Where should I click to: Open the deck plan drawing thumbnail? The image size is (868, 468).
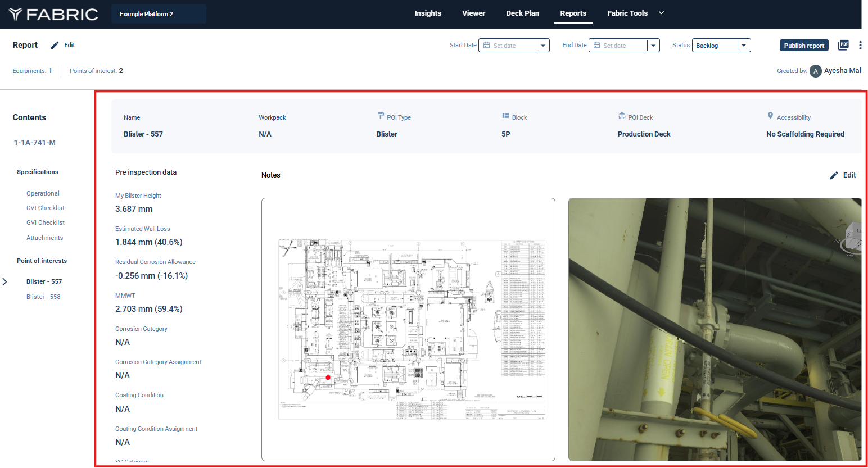[408, 329]
